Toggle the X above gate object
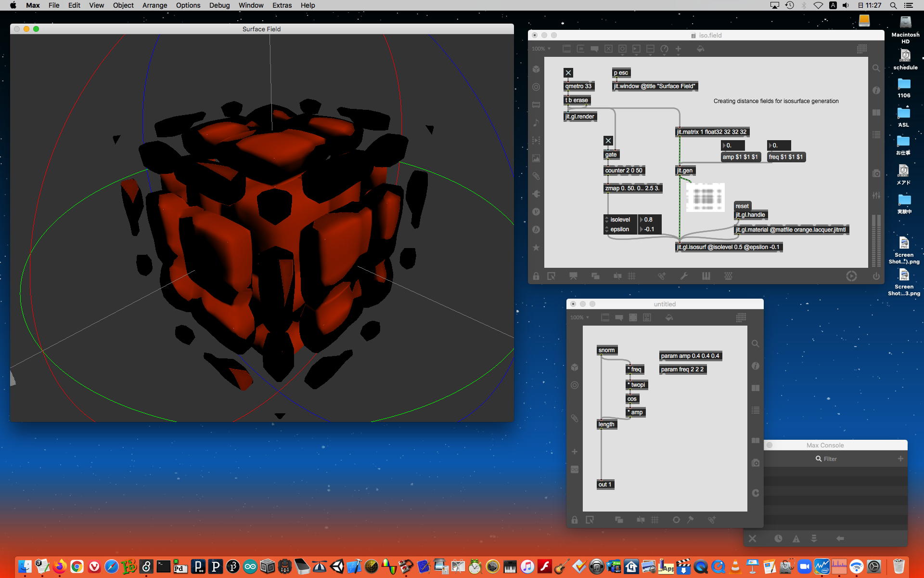 (608, 141)
